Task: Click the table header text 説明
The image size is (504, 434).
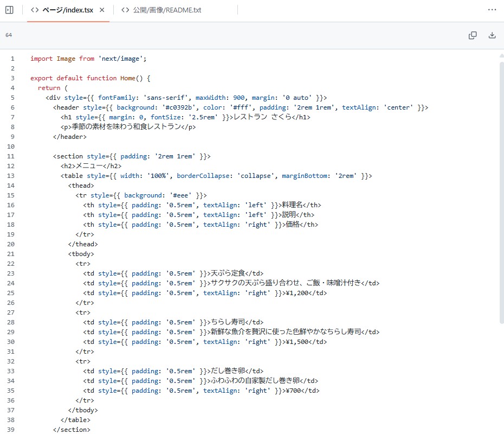Action: coord(289,215)
